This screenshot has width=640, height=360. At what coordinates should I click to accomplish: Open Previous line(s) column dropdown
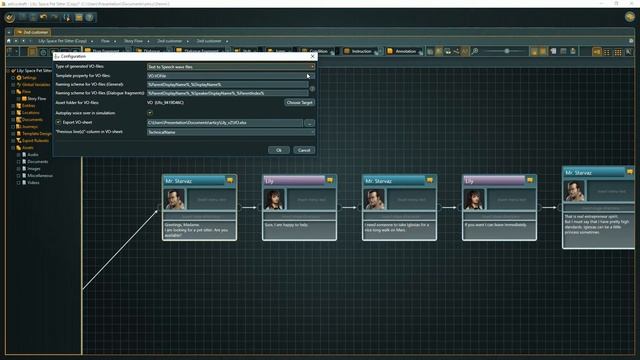coord(231,132)
